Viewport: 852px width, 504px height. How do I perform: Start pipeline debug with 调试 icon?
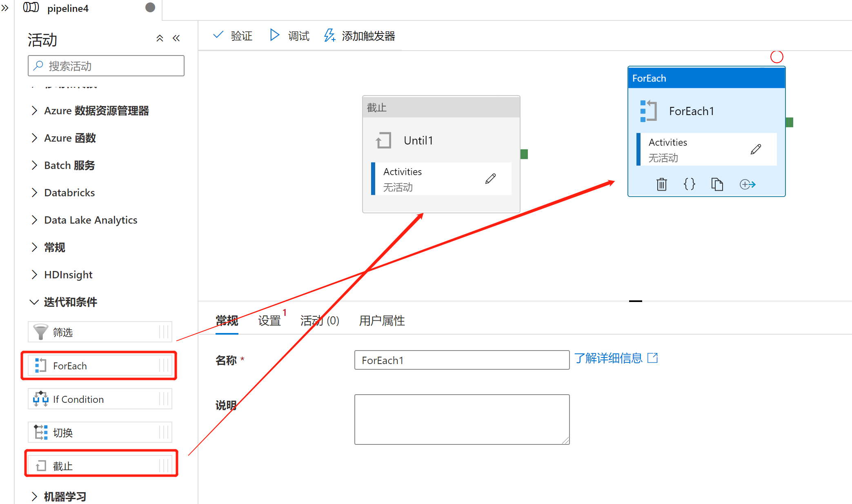click(274, 35)
